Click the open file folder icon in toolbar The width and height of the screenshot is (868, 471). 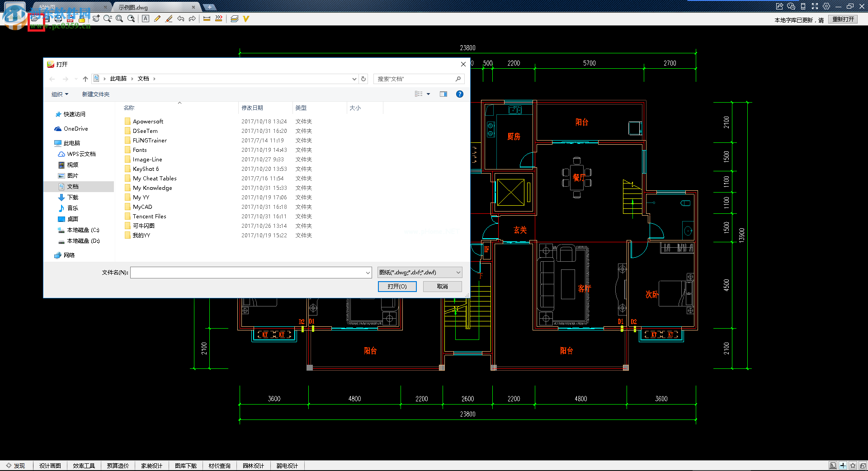[35, 19]
